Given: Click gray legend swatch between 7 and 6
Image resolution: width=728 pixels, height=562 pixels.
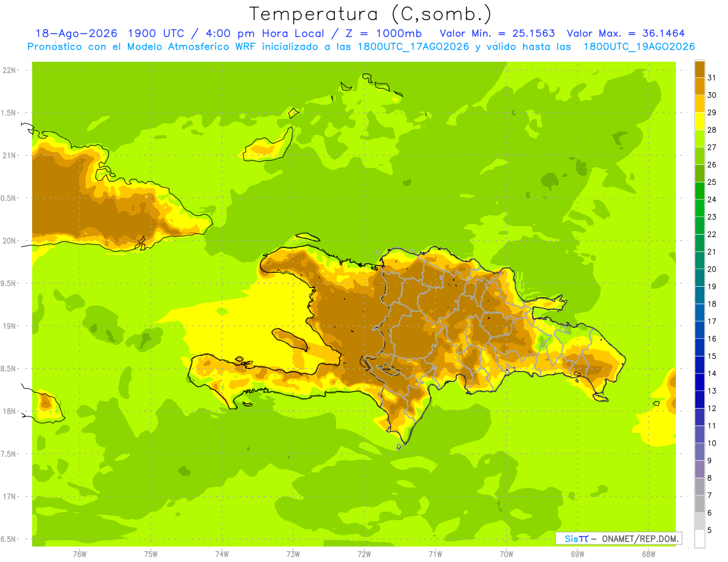Looking at the screenshot, I should [699, 504].
